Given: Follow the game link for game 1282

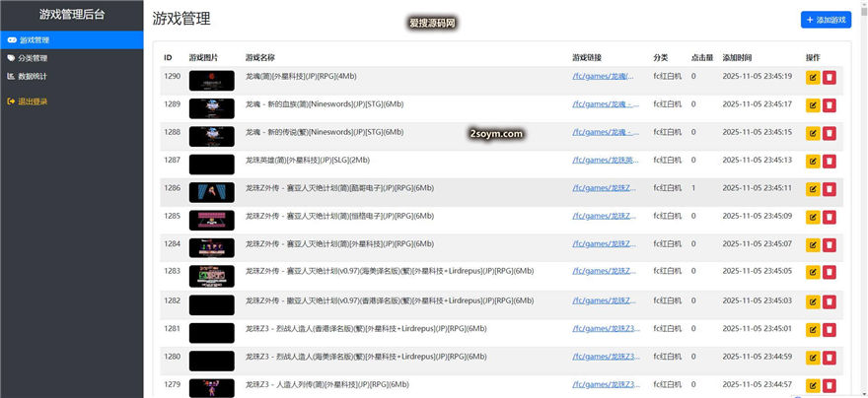Looking at the screenshot, I should point(601,300).
